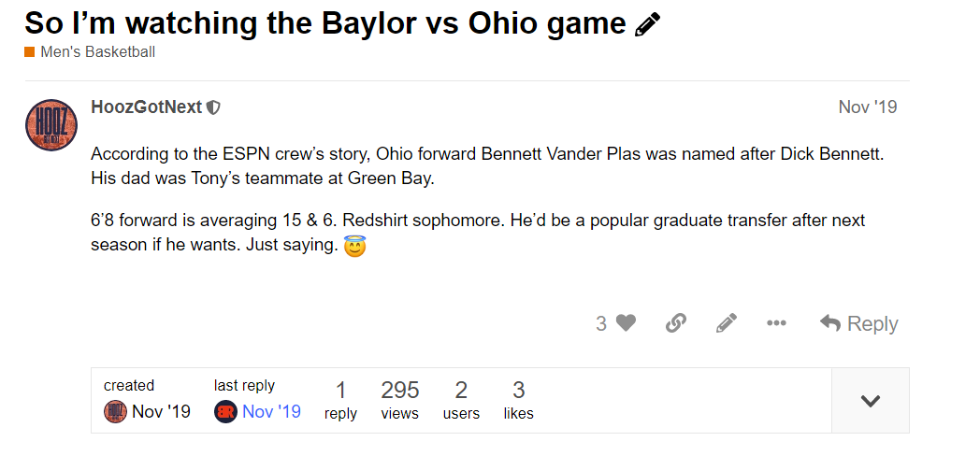Click orange category color square
The height and width of the screenshot is (456, 980).
click(29, 51)
